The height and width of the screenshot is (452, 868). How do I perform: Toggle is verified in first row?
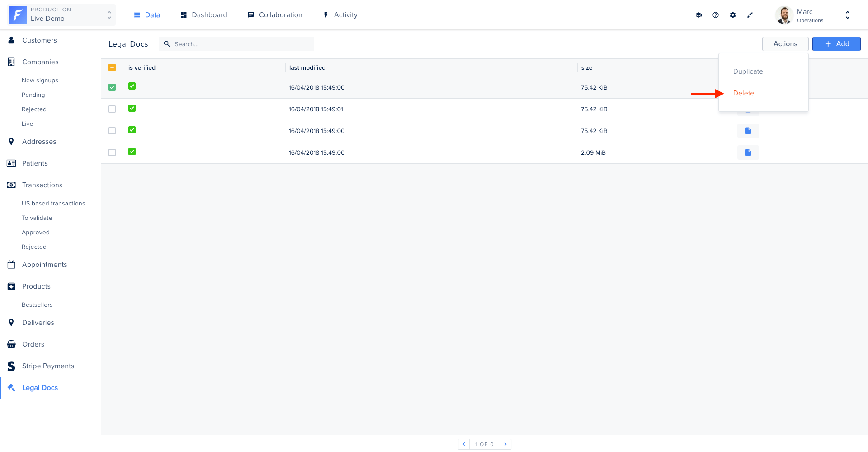click(x=132, y=86)
